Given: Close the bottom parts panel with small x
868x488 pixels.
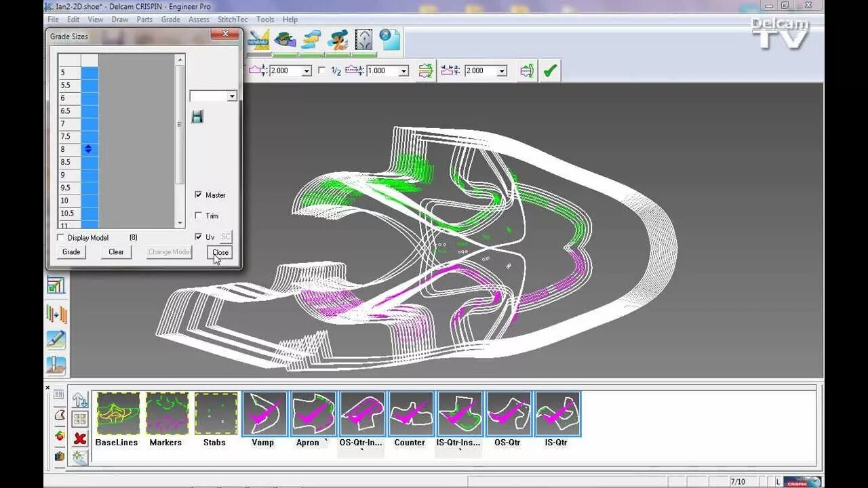Looking at the screenshot, I should point(47,388).
